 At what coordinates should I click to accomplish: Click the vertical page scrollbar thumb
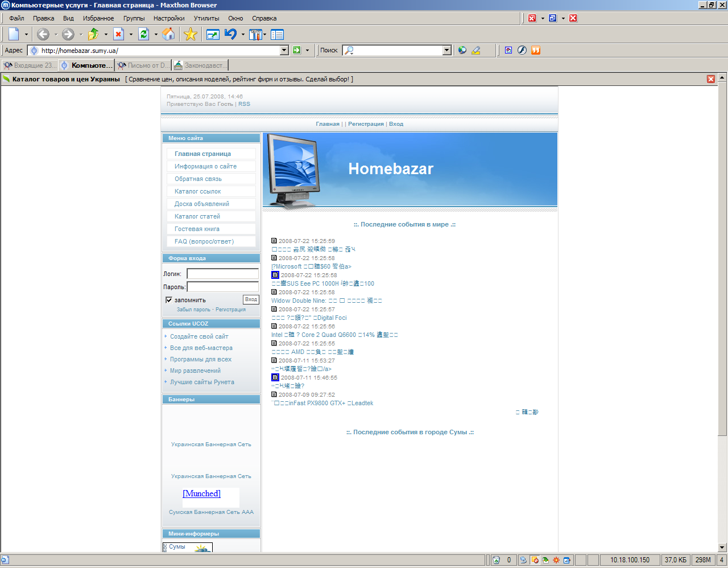722,256
